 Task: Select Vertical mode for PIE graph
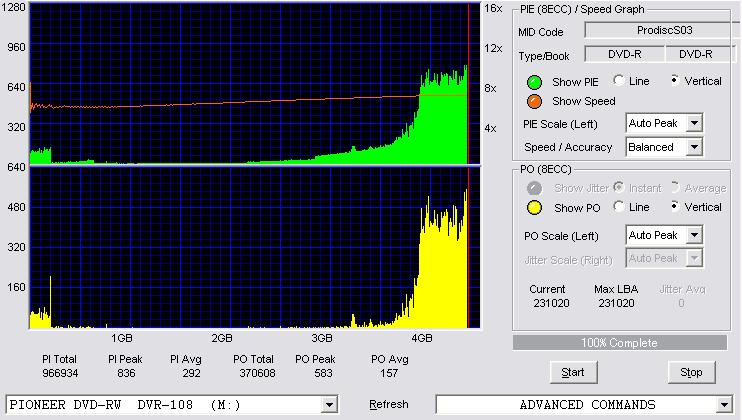[675, 80]
